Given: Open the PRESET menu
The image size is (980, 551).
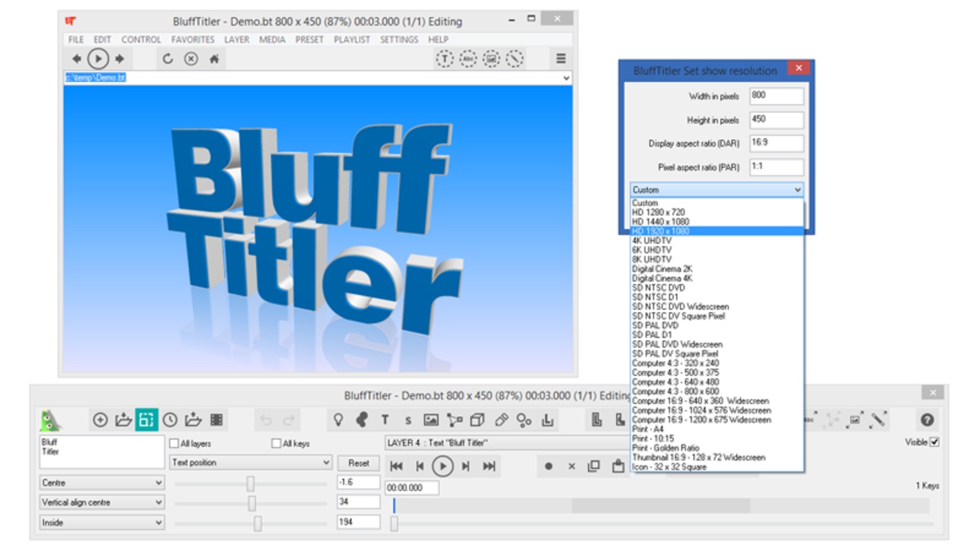Looking at the screenshot, I should pyautogui.click(x=309, y=40).
